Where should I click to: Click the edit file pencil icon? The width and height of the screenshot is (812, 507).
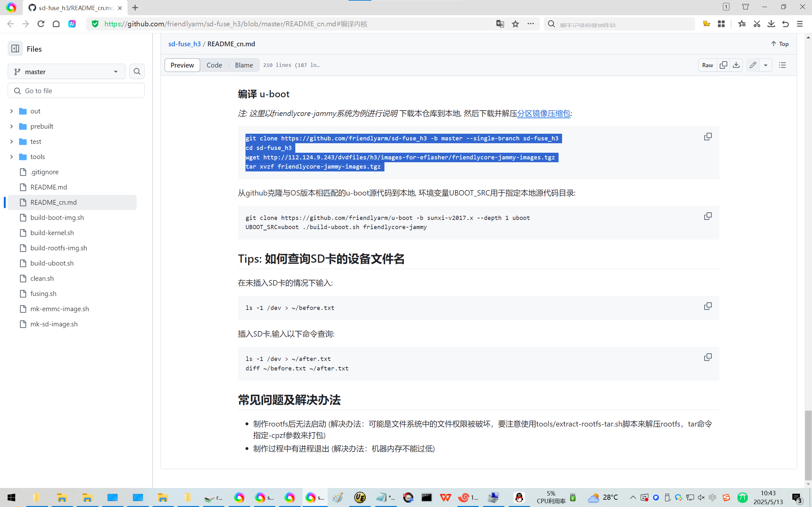tap(753, 65)
